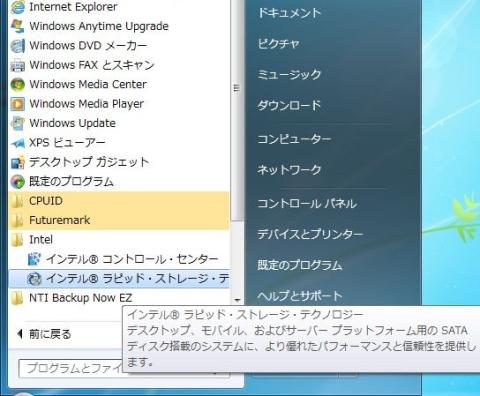Click the Intel folder label
The width and height of the screenshot is (480, 396).
[x=41, y=240]
